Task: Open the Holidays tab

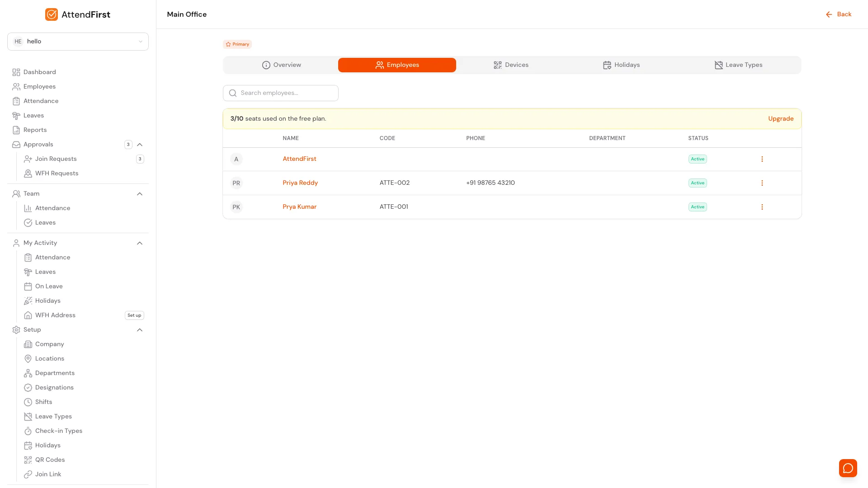Action: pos(621,65)
